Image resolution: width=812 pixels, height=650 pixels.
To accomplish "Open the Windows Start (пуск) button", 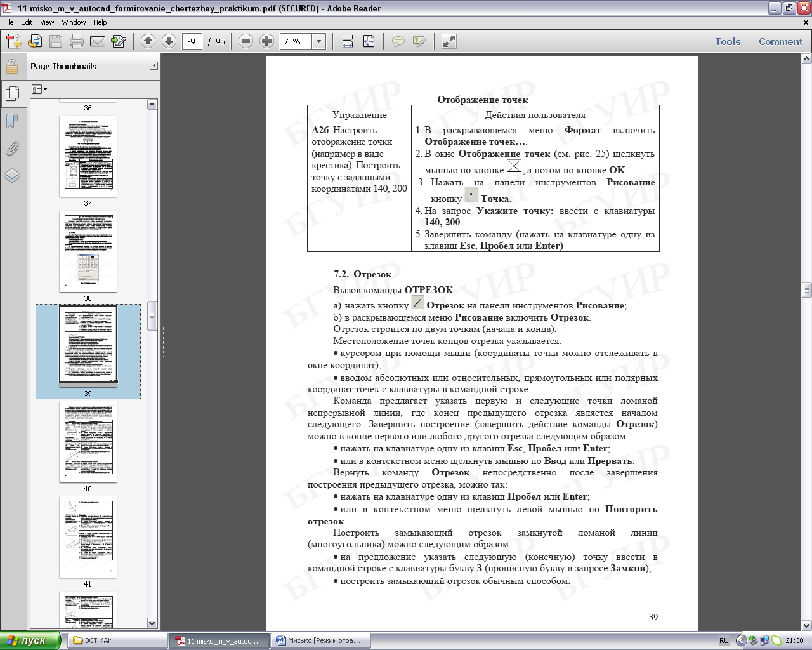I will tap(30, 640).
